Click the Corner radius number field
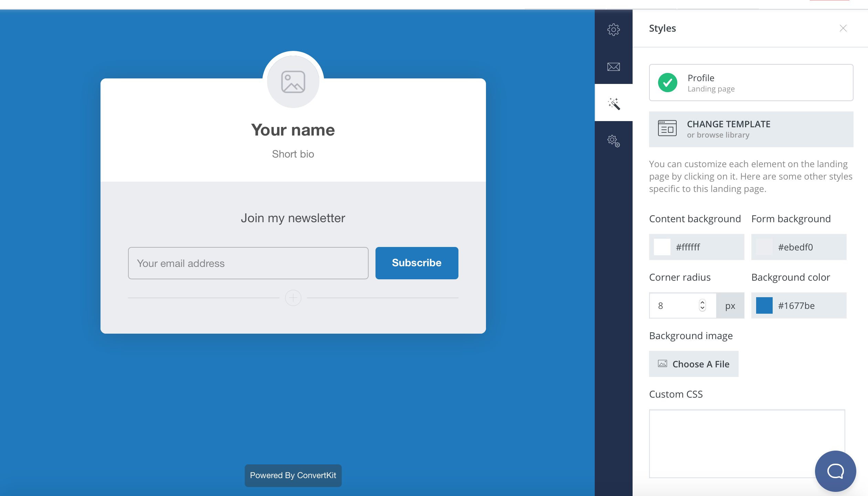Viewport: 868px width, 496px height. click(682, 305)
